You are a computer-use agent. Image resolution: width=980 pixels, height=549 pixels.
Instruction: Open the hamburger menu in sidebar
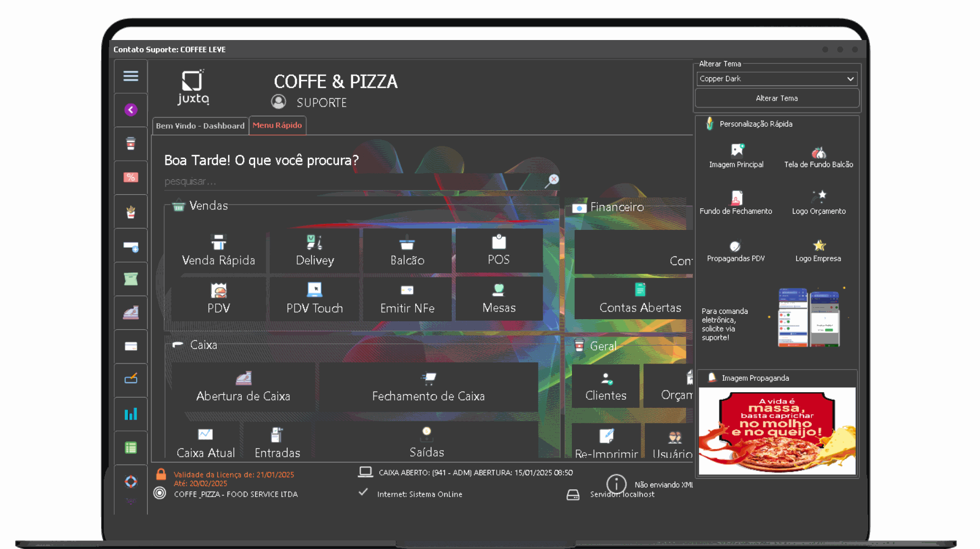(131, 76)
